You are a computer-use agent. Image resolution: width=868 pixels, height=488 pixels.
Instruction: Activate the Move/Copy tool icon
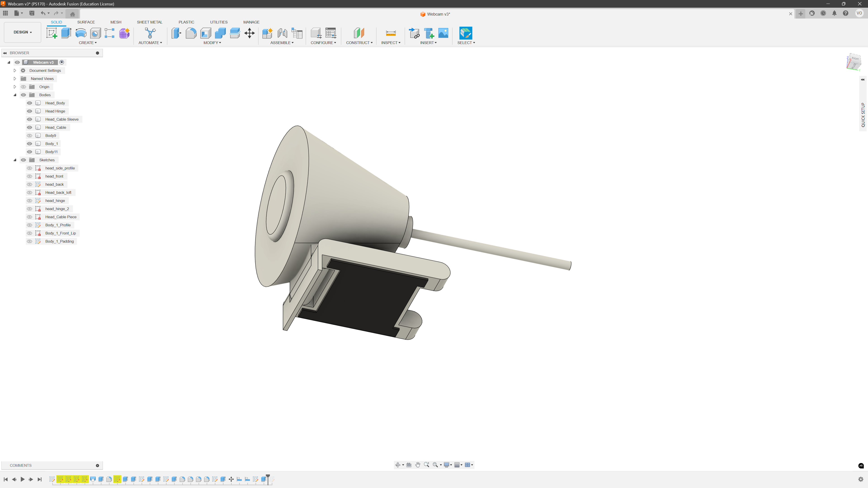(249, 33)
